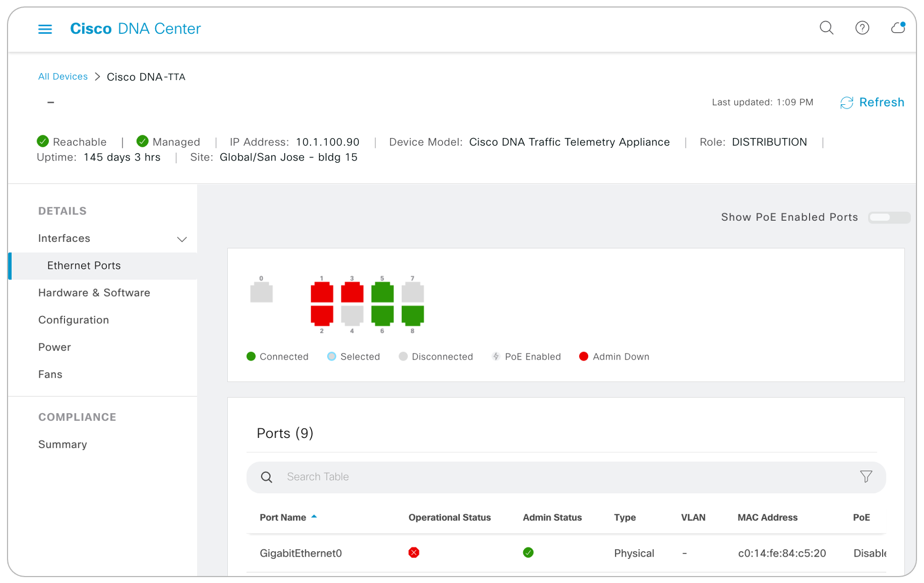This screenshot has height=583, width=924.
Task: Select green port 5 in port diagram
Action: (382, 293)
